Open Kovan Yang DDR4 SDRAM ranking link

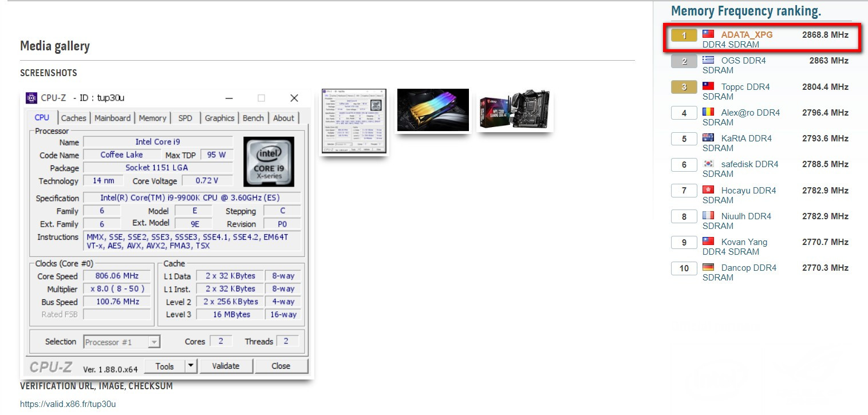click(x=735, y=247)
